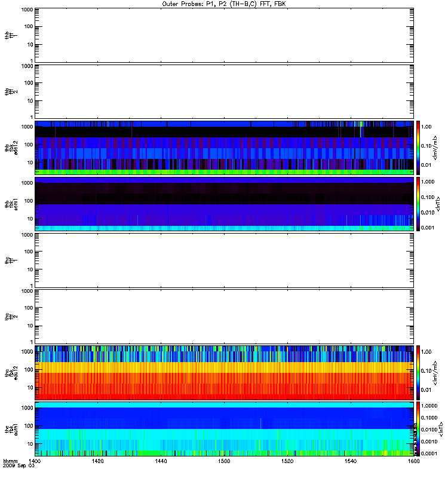Click the 'thc fff 1' panel axis label
Viewport: 448px width, 478px height.
click(x=11, y=261)
